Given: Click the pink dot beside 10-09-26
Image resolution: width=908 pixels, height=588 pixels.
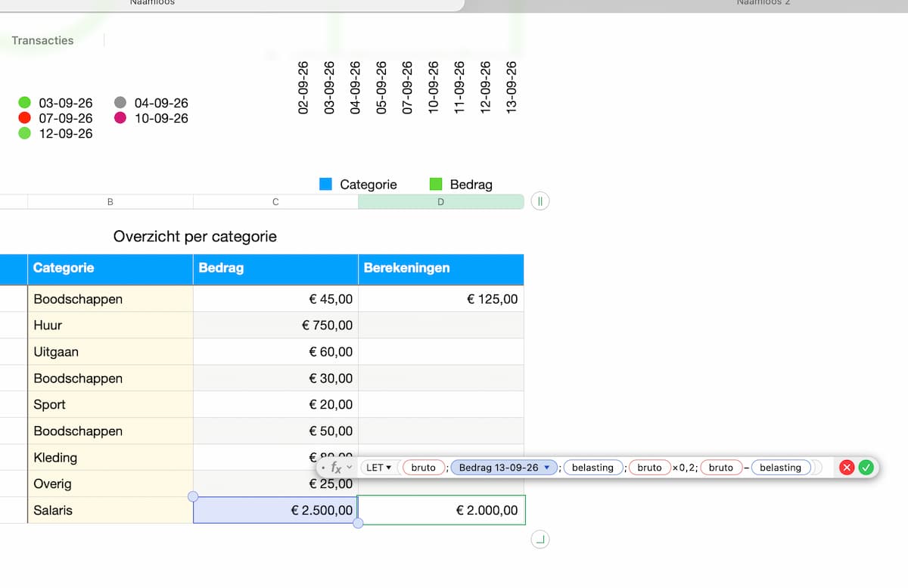Looking at the screenshot, I should (x=120, y=118).
